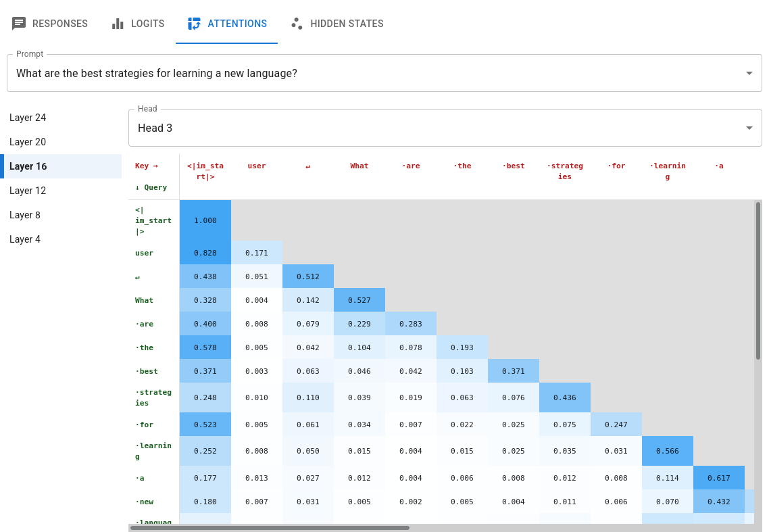Image resolution: width=769 pixels, height=532 pixels.
Task: Click the 0.247 attention cell
Action: (x=616, y=425)
